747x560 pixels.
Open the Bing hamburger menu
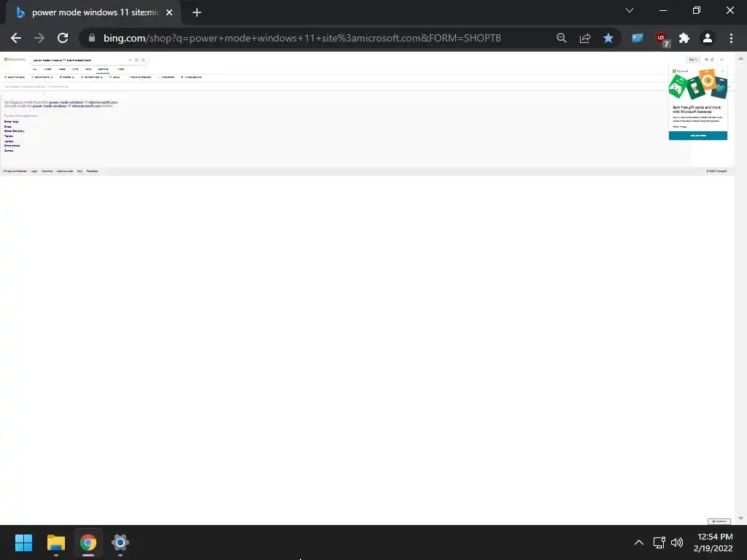click(x=721, y=60)
